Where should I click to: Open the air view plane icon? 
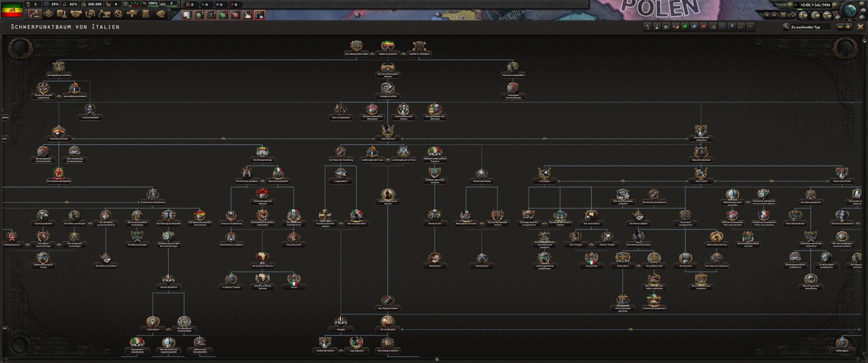(827, 15)
